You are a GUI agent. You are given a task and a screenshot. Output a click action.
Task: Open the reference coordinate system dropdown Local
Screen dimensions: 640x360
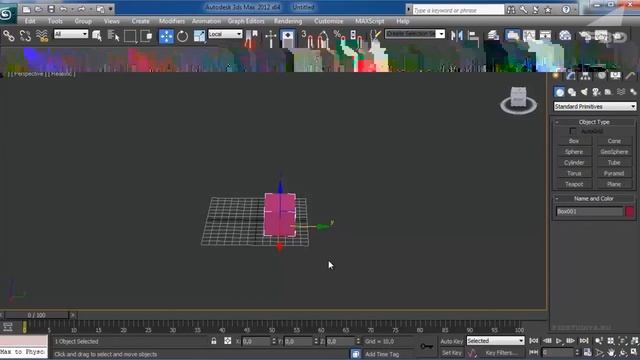click(225, 34)
